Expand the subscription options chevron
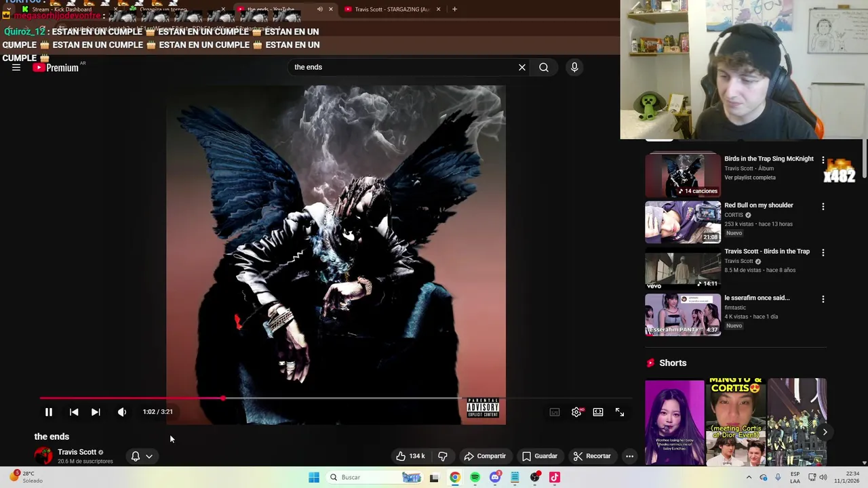 tap(149, 456)
